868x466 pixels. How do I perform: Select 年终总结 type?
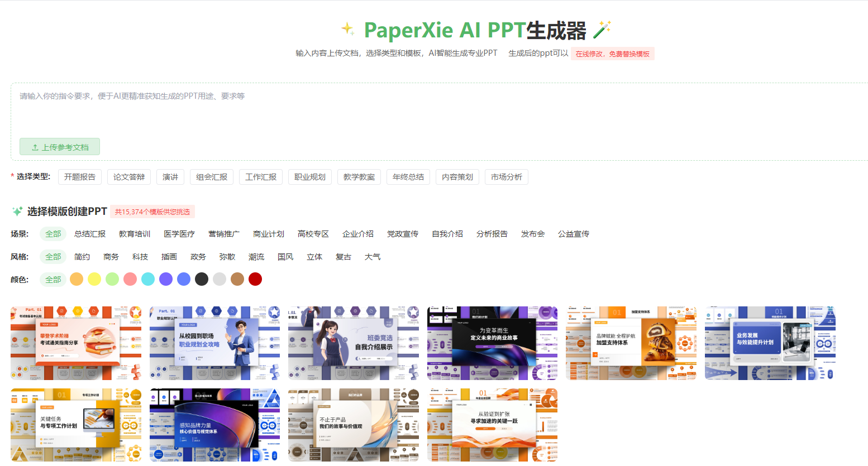(408, 177)
